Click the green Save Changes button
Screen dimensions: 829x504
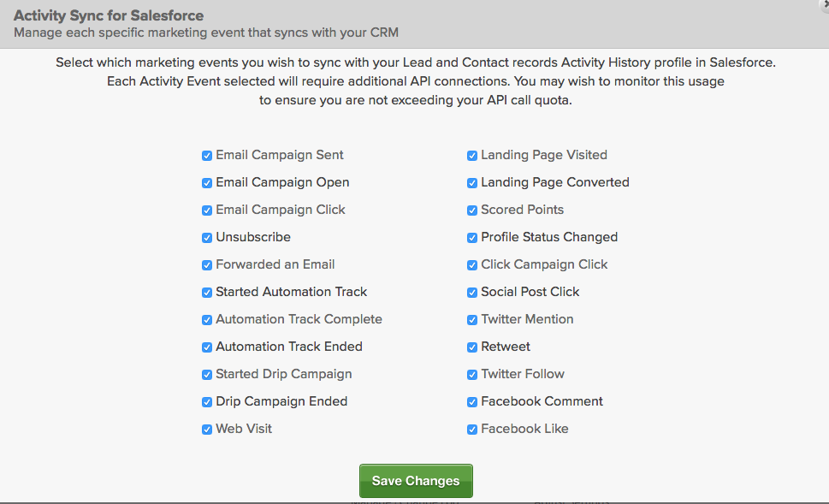(416, 481)
